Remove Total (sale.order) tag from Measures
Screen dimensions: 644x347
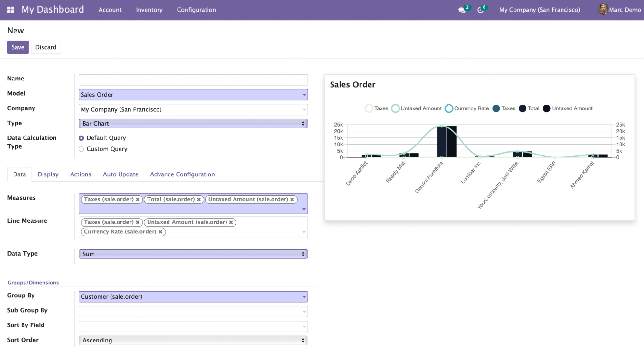pyautogui.click(x=199, y=199)
